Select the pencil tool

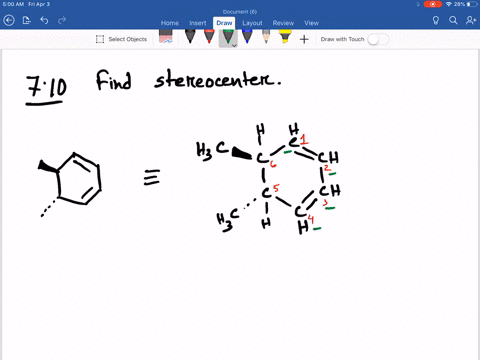(266, 37)
